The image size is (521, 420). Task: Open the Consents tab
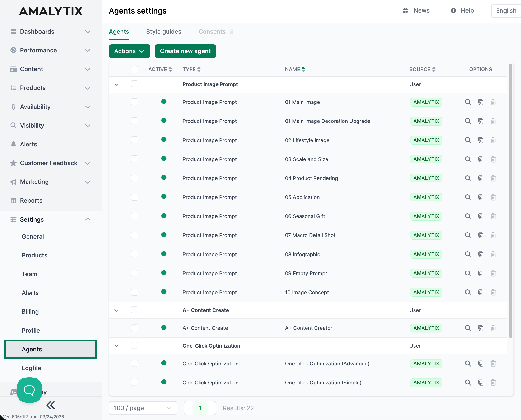(212, 32)
